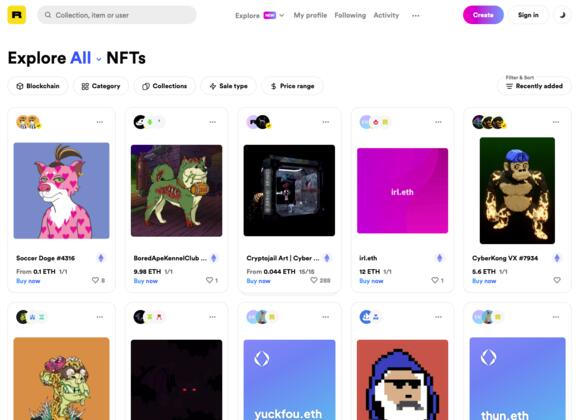Click Ethereum icon on BoredApeKennelClub card
Image resolution: width=580 pixels, height=420 pixels.
(x=213, y=258)
